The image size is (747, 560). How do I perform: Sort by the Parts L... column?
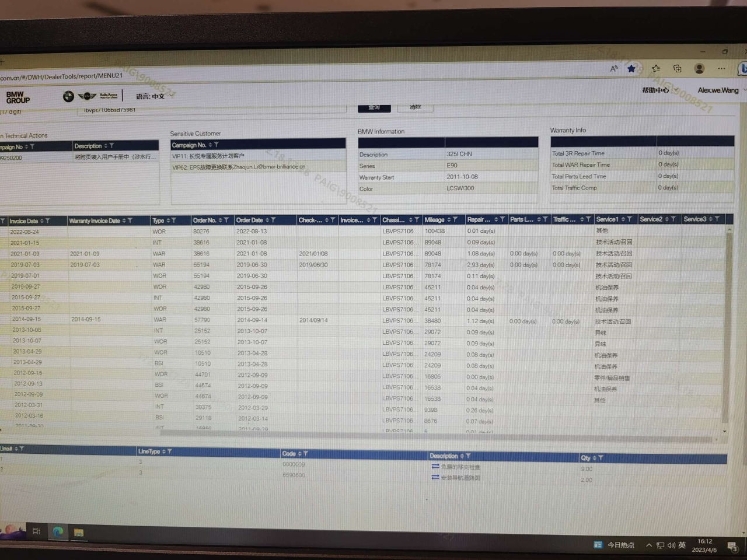[x=539, y=219]
